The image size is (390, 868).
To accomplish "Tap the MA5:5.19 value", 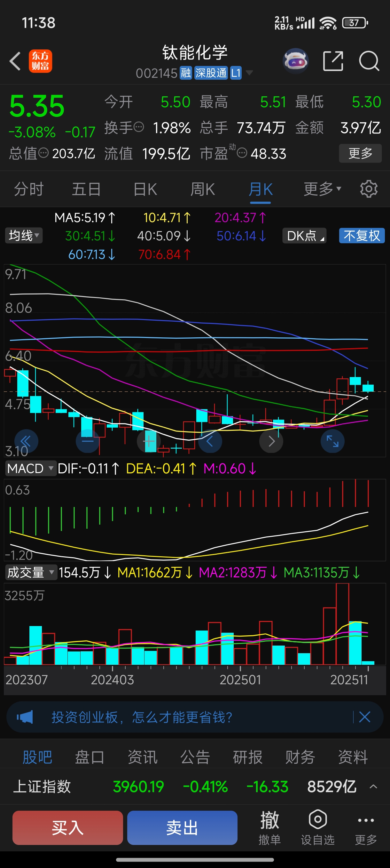I will (x=85, y=218).
